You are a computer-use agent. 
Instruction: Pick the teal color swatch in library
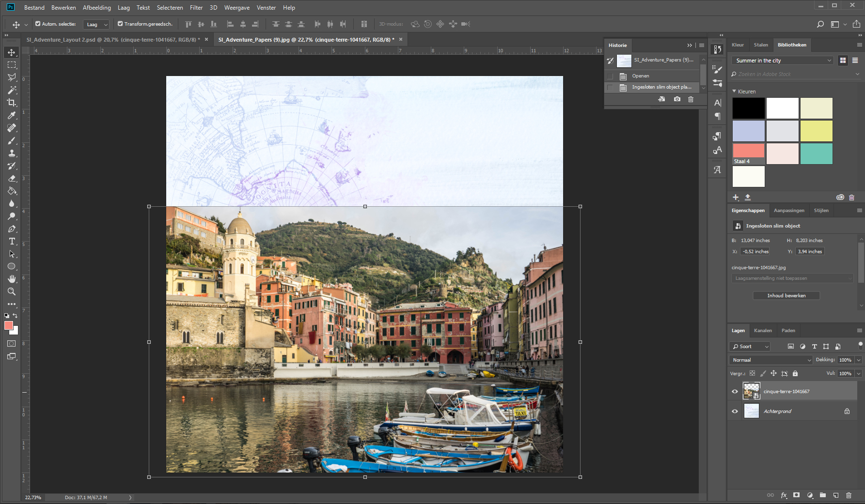(816, 153)
